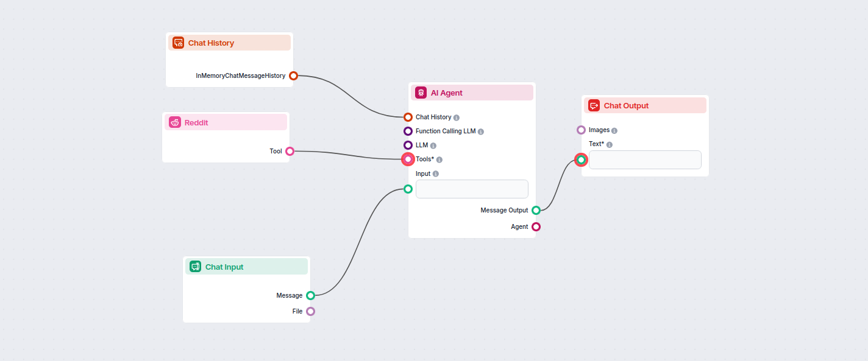Click info icon next to Tools*
Screen dimensions: 868x361
point(439,159)
